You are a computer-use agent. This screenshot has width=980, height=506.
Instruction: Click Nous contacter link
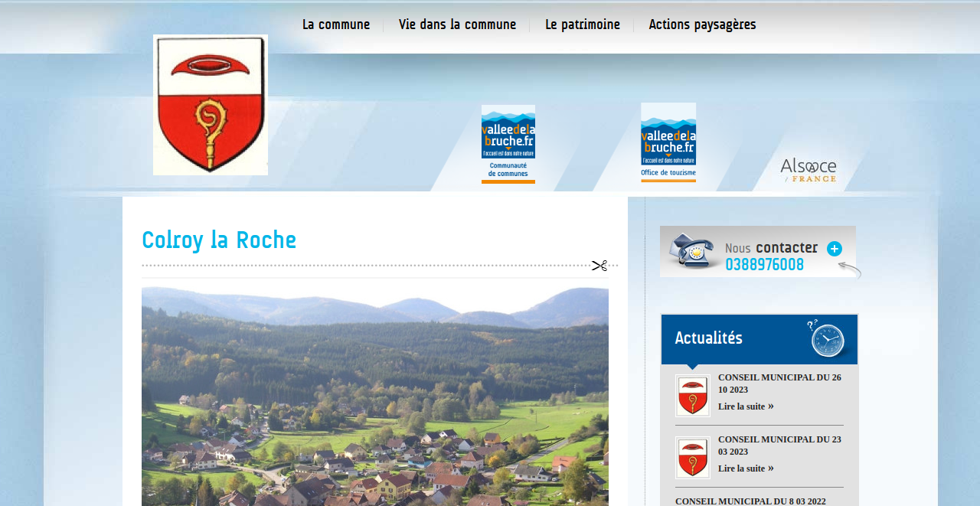pyautogui.click(x=771, y=248)
